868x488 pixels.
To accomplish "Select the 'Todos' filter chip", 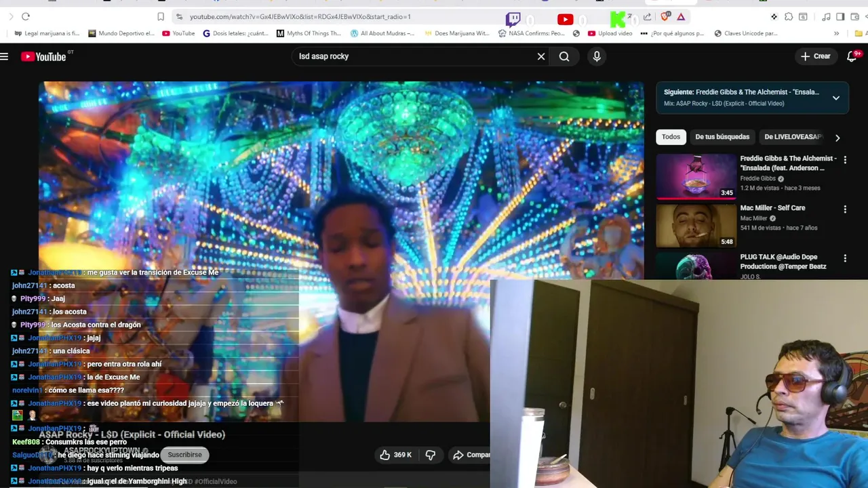I will point(671,137).
